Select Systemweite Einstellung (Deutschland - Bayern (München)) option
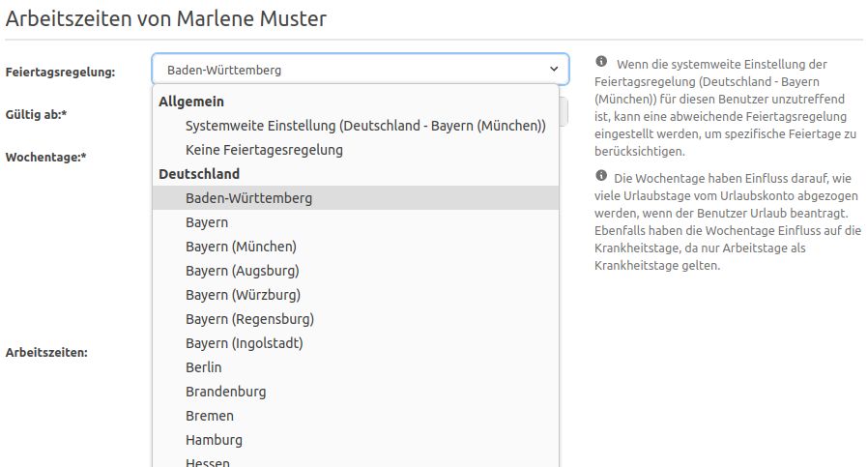The image size is (868, 467). click(356, 126)
